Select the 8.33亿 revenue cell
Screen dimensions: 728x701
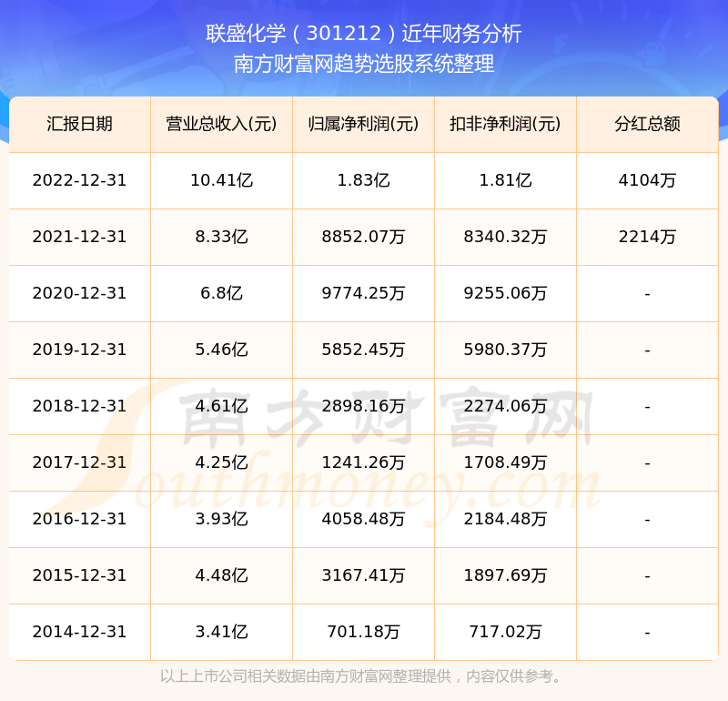(x=221, y=237)
